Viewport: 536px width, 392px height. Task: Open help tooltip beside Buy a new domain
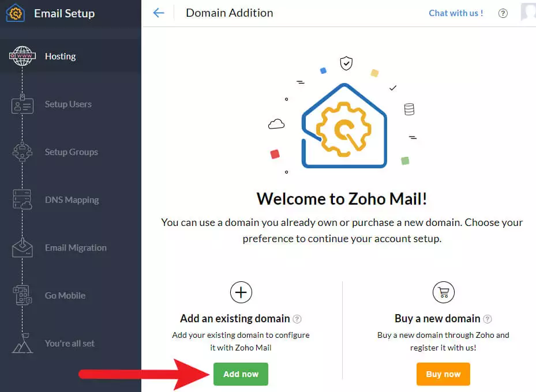488,319
